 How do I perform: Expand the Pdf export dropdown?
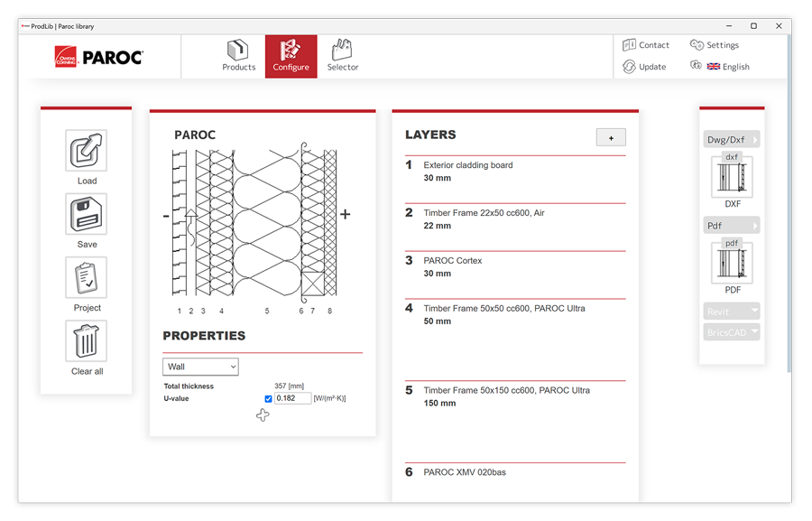coord(732,226)
